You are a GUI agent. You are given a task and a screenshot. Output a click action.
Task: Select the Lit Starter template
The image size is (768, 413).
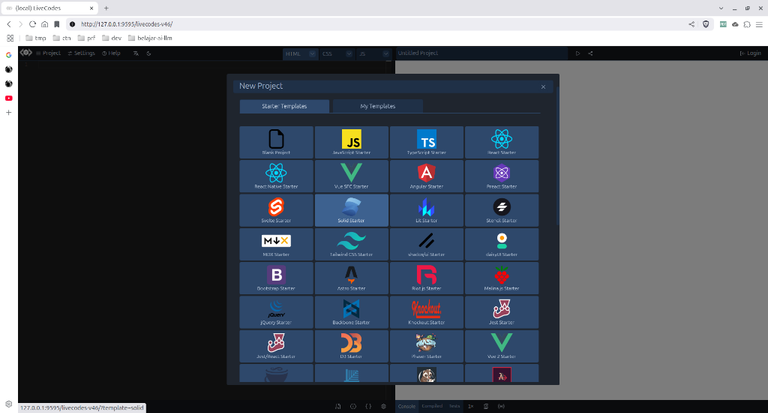(426, 210)
